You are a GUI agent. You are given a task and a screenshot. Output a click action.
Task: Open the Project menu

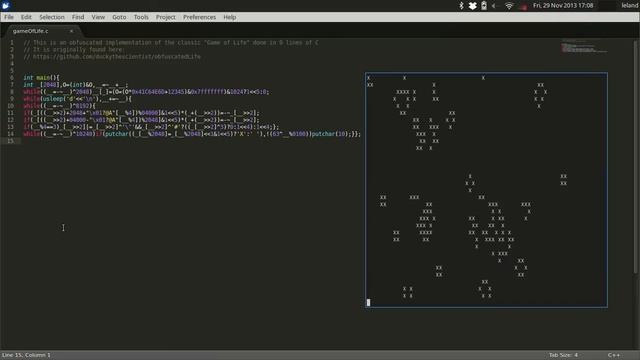[x=166, y=17]
